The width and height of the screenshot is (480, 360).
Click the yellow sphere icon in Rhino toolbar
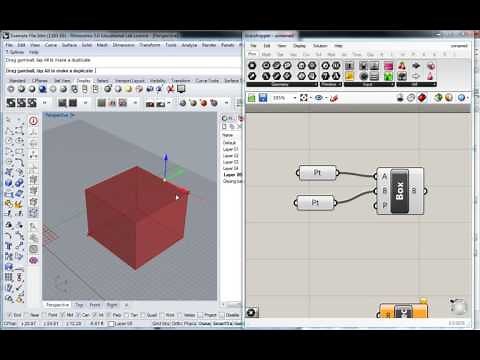tap(128, 89)
